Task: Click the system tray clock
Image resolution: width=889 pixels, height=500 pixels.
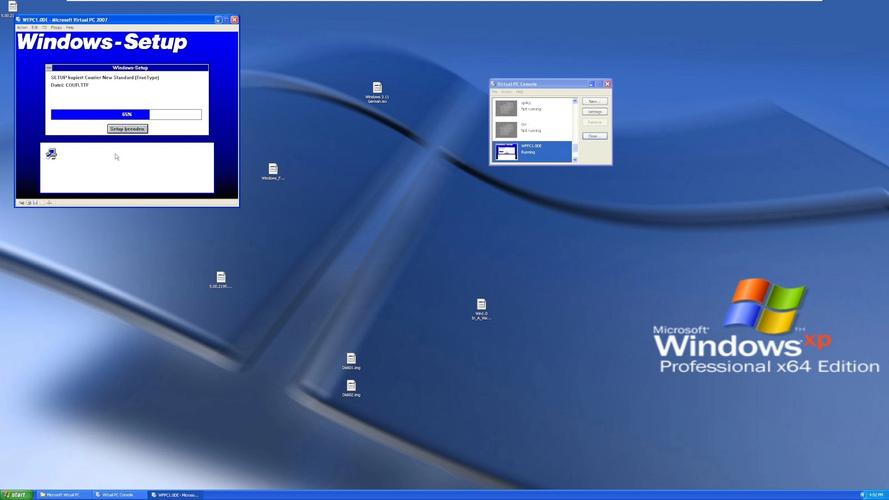Action: click(x=876, y=495)
